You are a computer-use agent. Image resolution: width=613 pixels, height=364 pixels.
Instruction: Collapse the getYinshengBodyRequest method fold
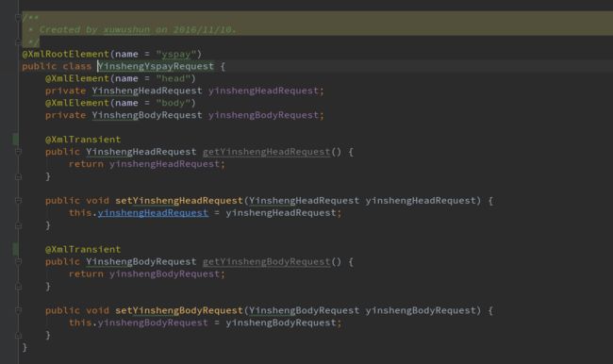click(x=18, y=261)
